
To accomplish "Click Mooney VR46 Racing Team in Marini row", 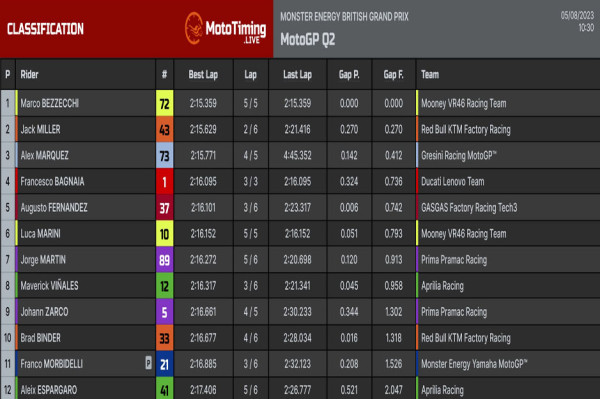I will pyautogui.click(x=464, y=234).
